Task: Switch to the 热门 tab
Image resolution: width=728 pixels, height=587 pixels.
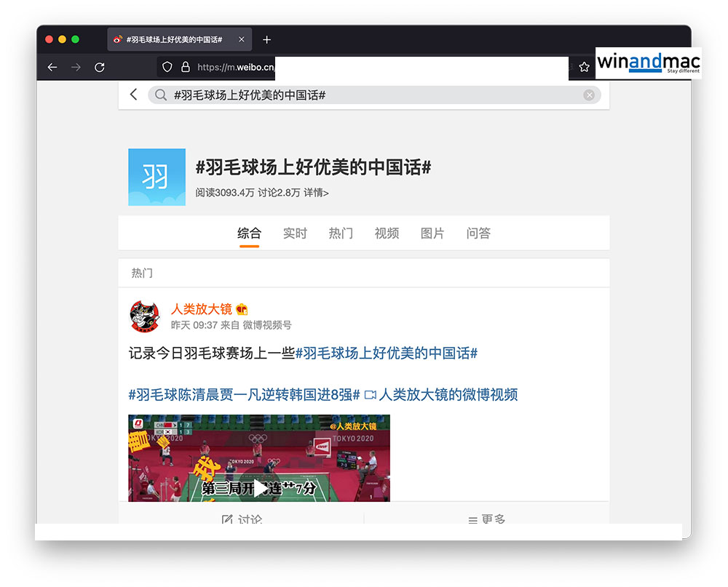Action: click(341, 233)
